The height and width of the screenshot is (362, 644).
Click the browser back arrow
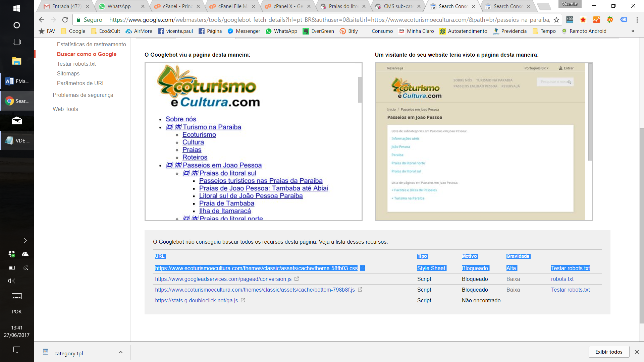point(42,20)
